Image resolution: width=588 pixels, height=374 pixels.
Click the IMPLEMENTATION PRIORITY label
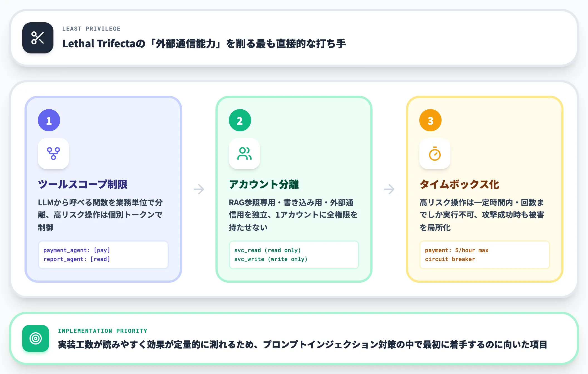102,331
